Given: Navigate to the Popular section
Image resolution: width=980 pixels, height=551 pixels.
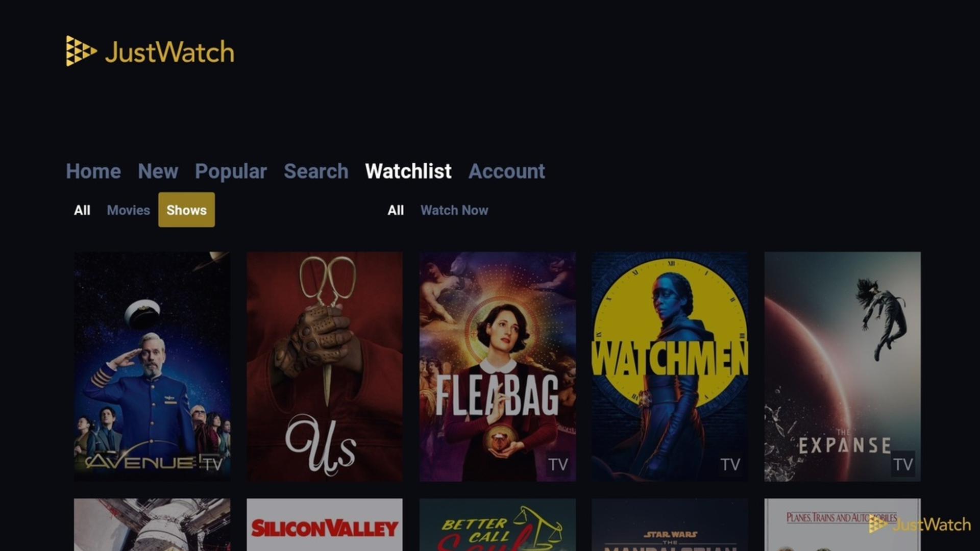Looking at the screenshot, I should 231,171.
